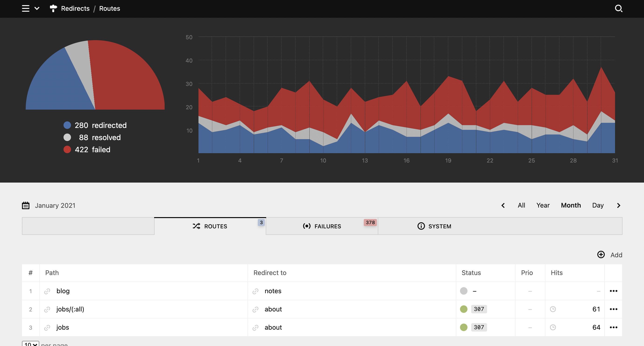The width and height of the screenshot is (644, 346).
Task: Go to next month with right chevron
Action: point(619,205)
